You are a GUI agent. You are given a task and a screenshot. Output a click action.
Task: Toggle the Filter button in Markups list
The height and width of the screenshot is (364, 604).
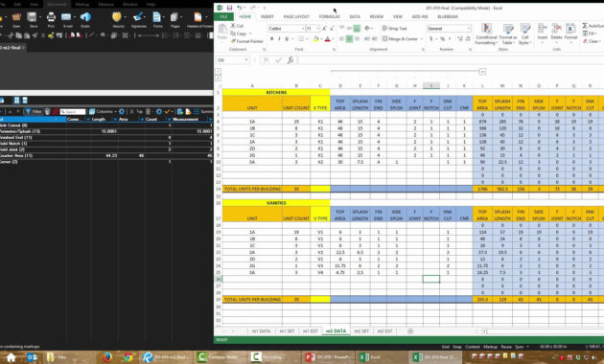tap(34, 111)
